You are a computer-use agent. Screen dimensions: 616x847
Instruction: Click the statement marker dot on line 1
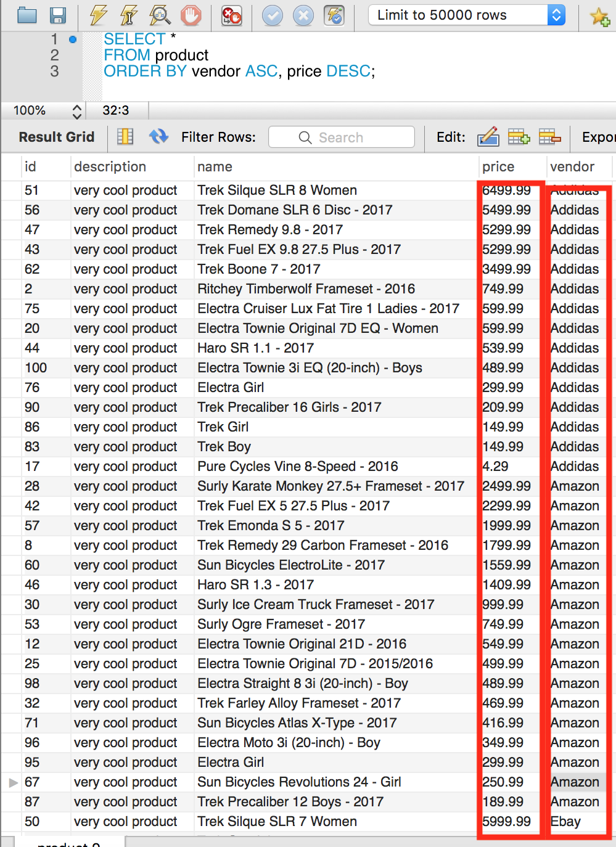[73, 39]
